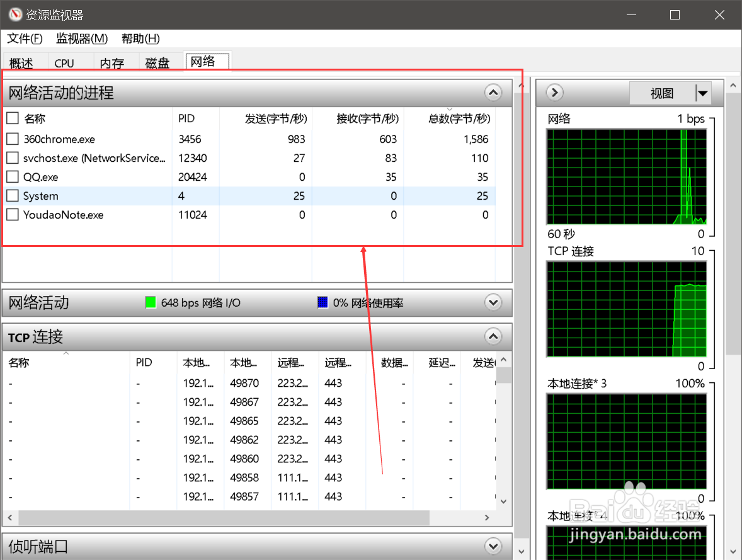
Task: Toggle the select-all checkbox beside 名称
Action: pyautogui.click(x=13, y=118)
